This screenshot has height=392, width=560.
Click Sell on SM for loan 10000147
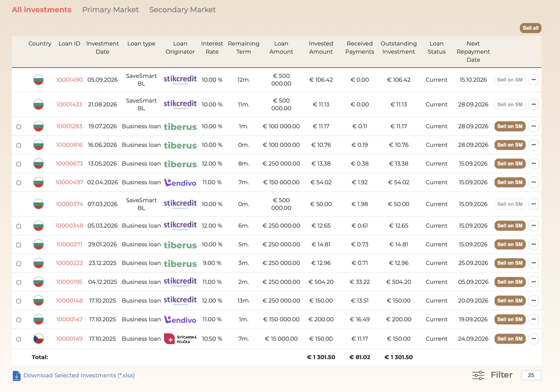[510, 319]
